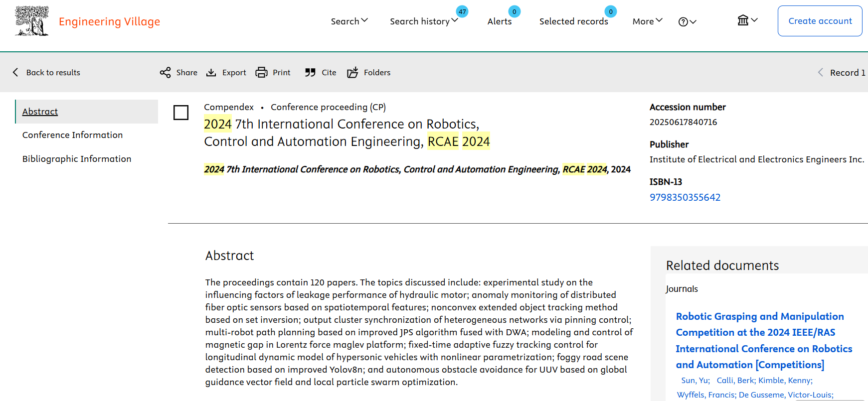The width and height of the screenshot is (868, 401).
Task: Jump to Abstract section
Action: (x=40, y=112)
